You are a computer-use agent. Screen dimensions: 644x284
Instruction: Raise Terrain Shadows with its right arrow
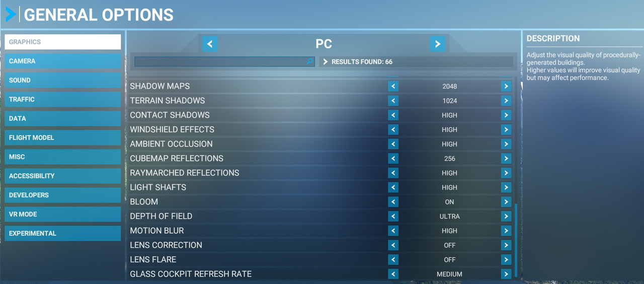click(x=506, y=101)
